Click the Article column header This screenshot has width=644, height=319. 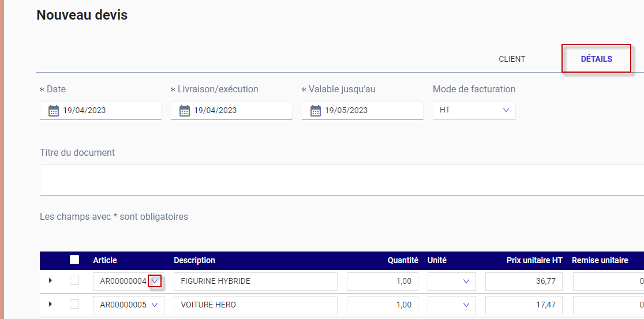[x=104, y=260]
